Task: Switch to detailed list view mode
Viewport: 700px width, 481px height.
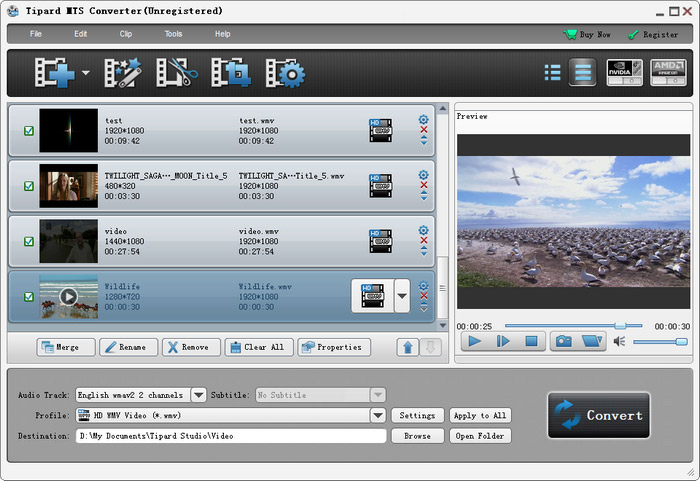Action: click(553, 72)
